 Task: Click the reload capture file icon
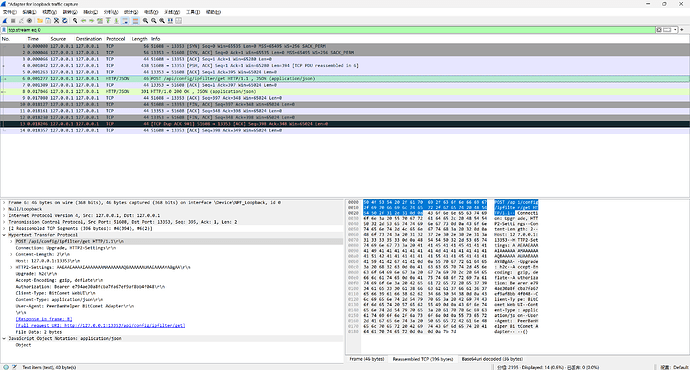pyautogui.click(x=65, y=21)
